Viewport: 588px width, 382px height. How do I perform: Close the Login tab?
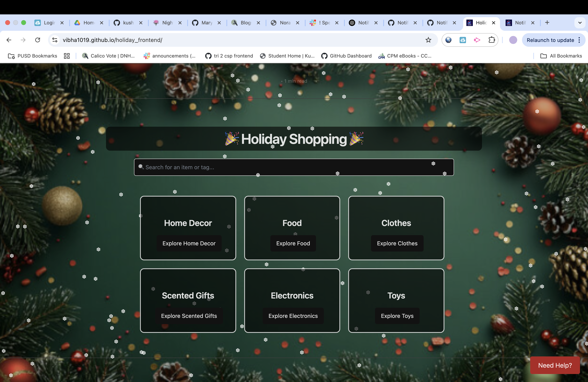pyautogui.click(x=62, y=23)
